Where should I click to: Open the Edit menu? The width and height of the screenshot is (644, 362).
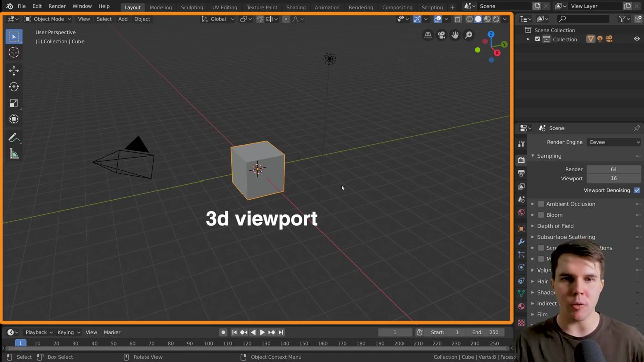click(37, 6)
